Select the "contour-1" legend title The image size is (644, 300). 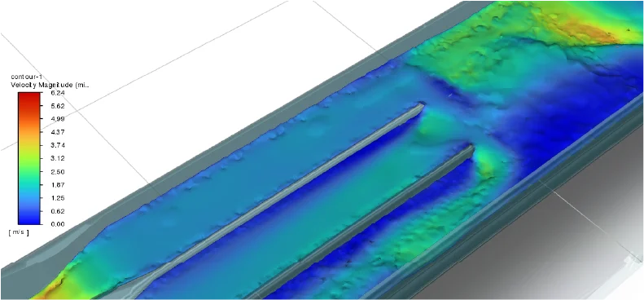pyautogui.click(x=27, y=77)
